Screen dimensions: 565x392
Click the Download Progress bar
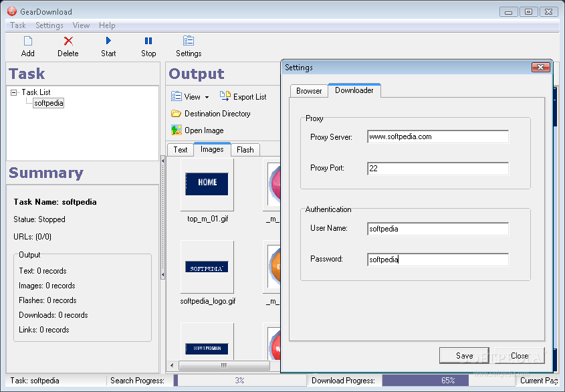448,381
